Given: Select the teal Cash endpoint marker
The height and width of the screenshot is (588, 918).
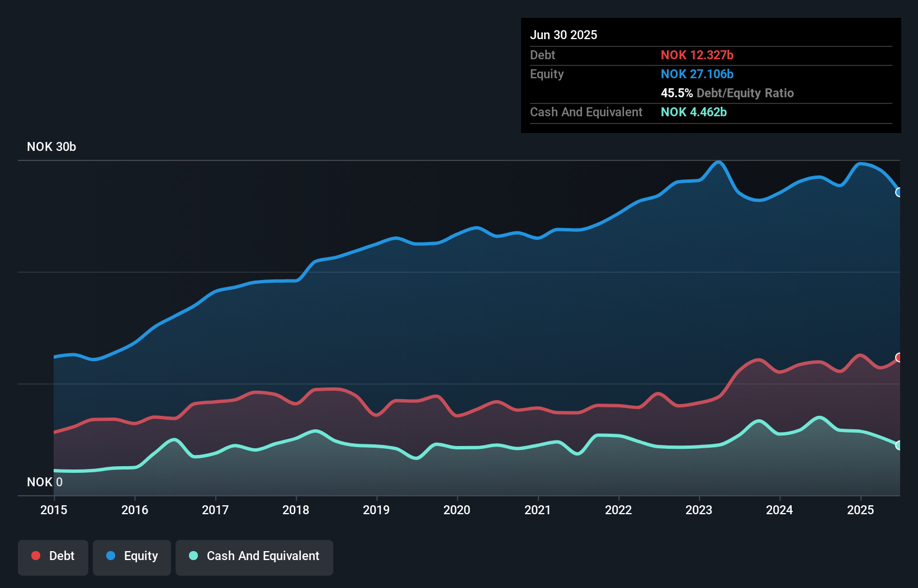Looking at the screenshot, I should pos(898,445).
